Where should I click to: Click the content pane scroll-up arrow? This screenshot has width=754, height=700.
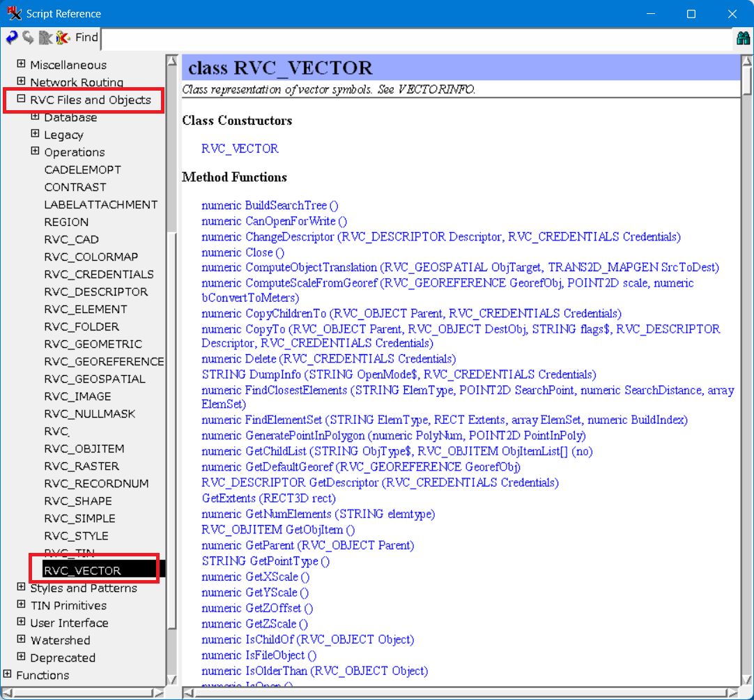click(x=747, y=61)
